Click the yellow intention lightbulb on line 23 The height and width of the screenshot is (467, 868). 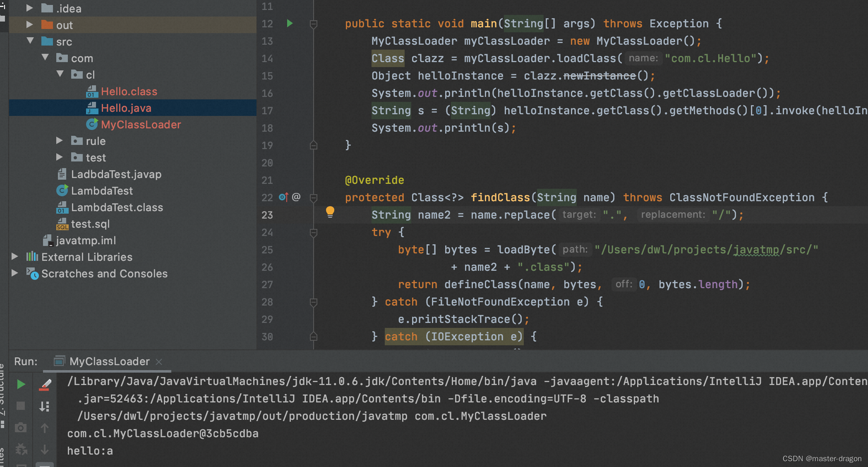(330, 212)
